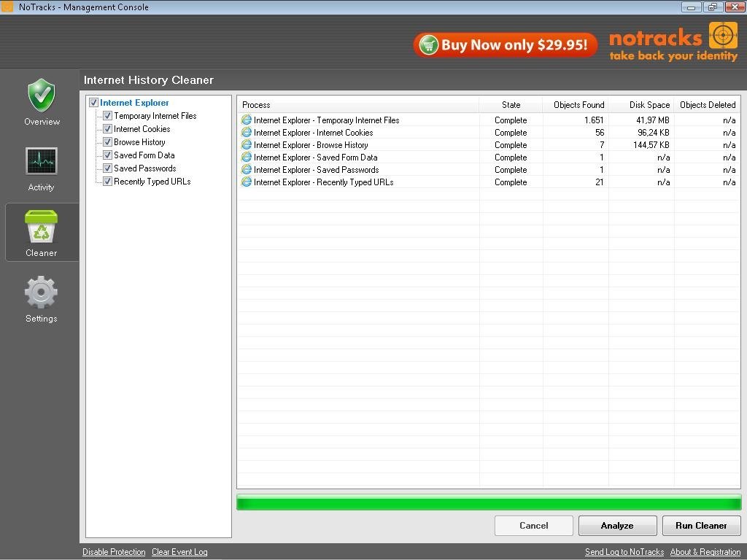Viewport: 747px width, 560px height.
Task: Click Complete state in Internet Cookies row
Action: pos(511,133)
